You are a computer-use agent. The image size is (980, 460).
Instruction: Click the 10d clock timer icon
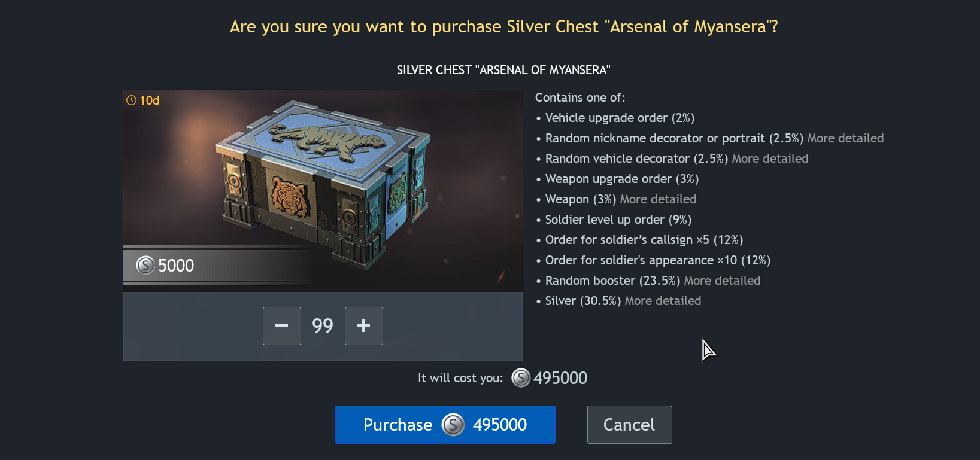[132, 100]
